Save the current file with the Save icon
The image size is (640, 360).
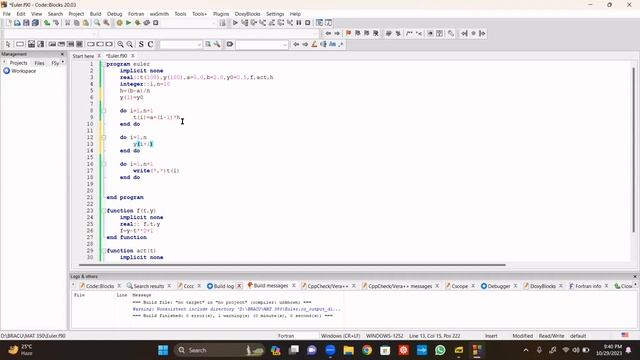(26, 23)
